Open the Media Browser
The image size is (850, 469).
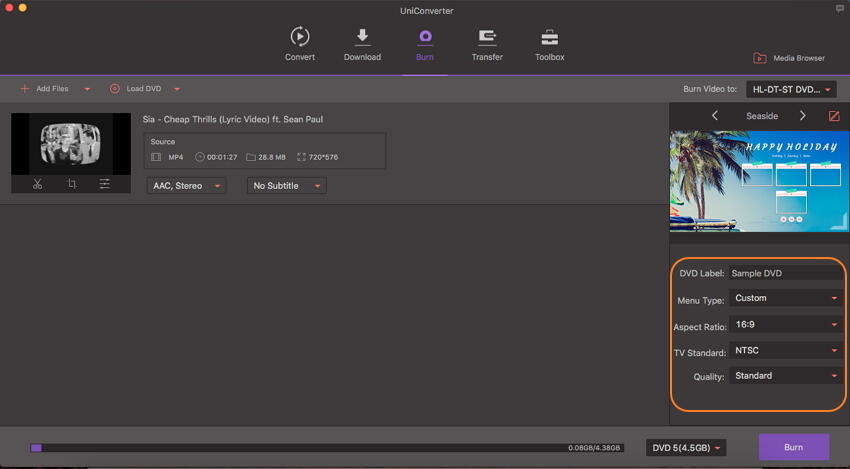[x=789, y=58]
